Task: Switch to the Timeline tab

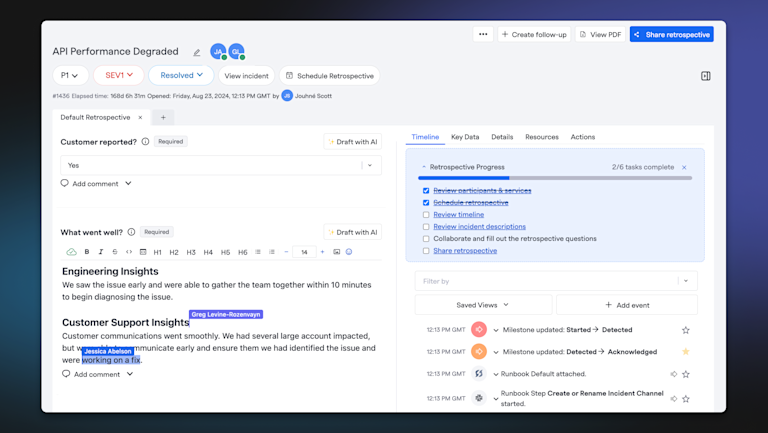Action: click(x=425, y=137)
